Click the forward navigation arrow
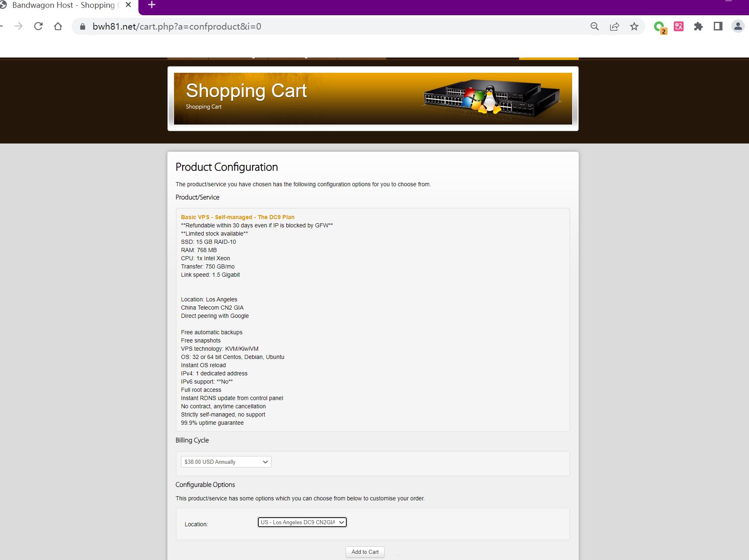749x560 pixels. point(19,26)
